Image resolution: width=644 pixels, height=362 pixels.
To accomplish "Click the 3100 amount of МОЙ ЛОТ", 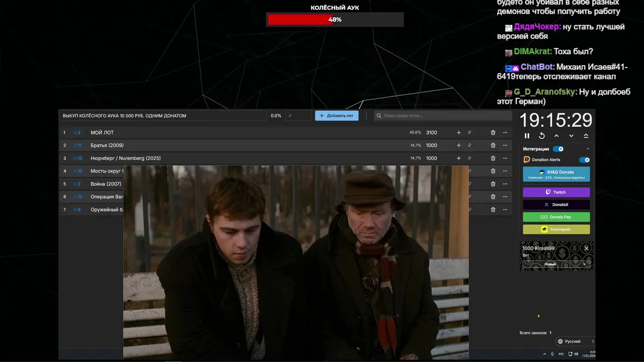I will click(x=432, y=133).
